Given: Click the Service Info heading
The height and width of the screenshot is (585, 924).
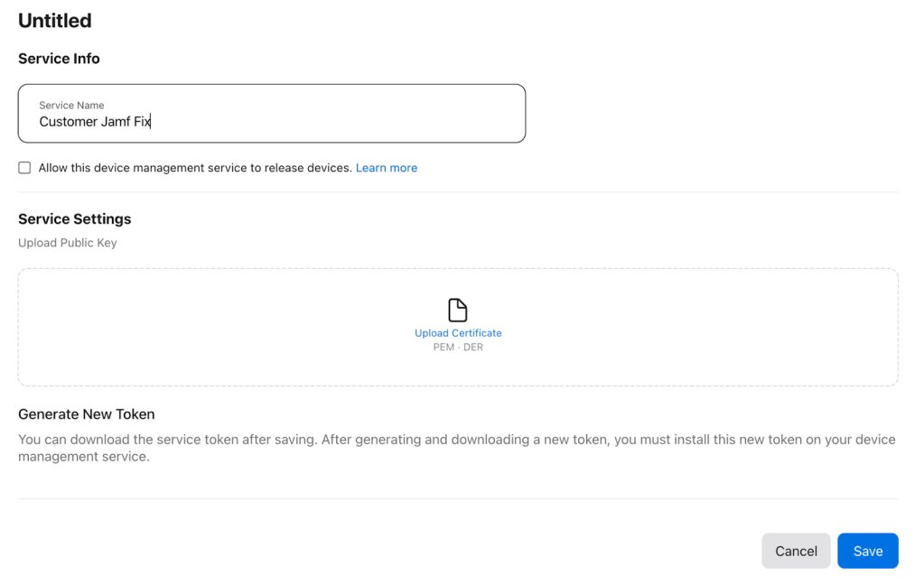Looking at the screenshot, I should [59, 59].
